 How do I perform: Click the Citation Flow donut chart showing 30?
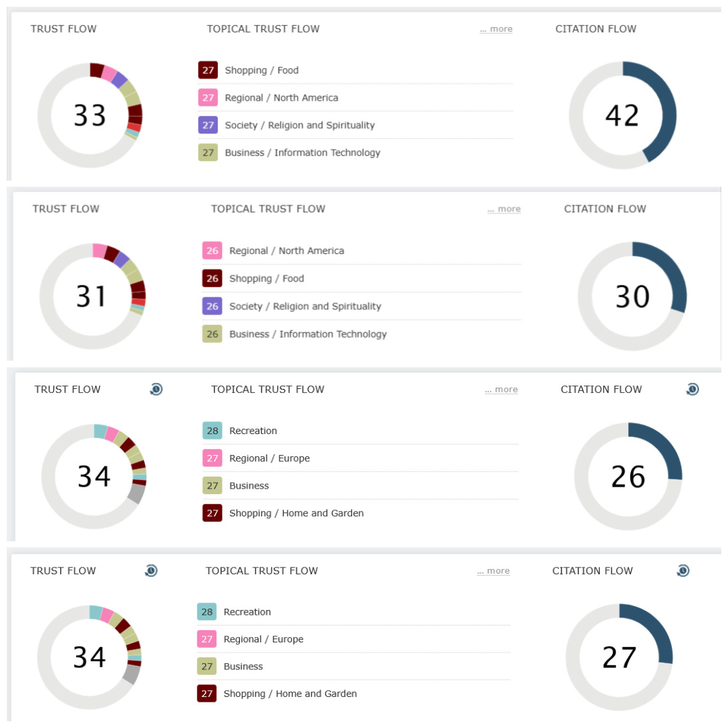click(x=632, y=296)
